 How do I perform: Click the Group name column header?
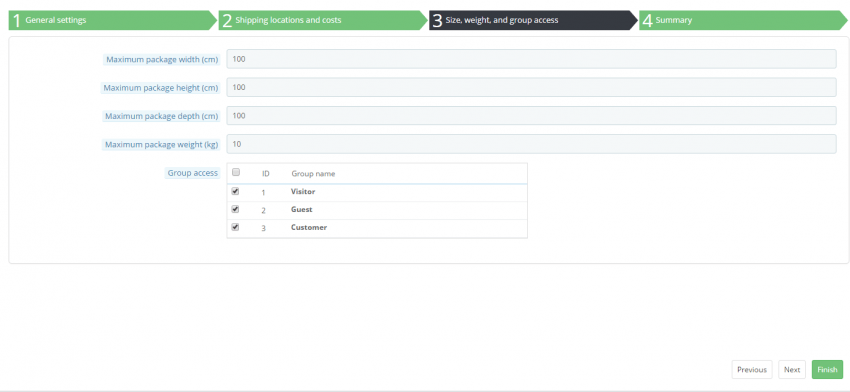click(313, 173)
